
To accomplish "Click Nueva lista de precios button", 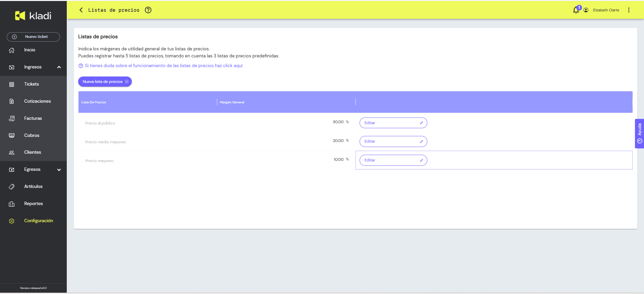I will click(105, 82).
